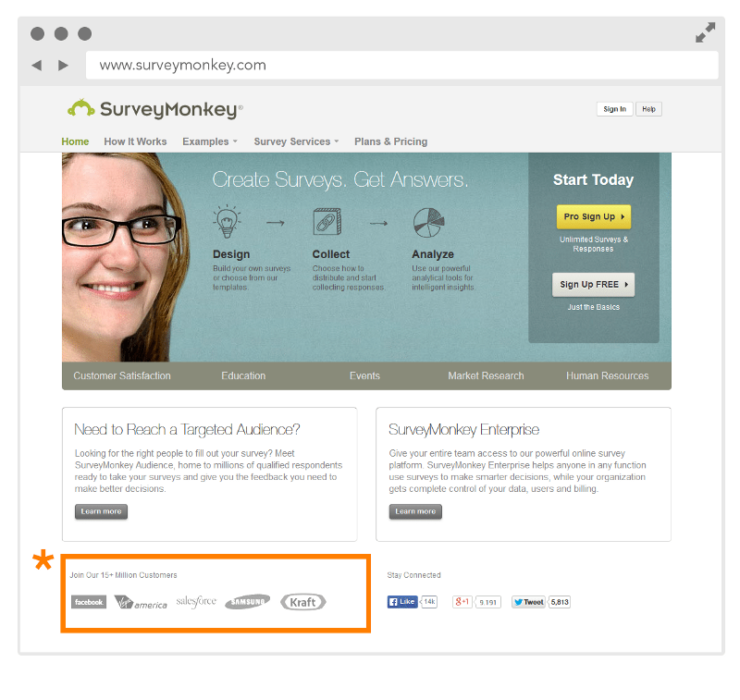Click the Pro Sign Up button
This screenshot has width=740, height=700.
[x=594, y=216]
